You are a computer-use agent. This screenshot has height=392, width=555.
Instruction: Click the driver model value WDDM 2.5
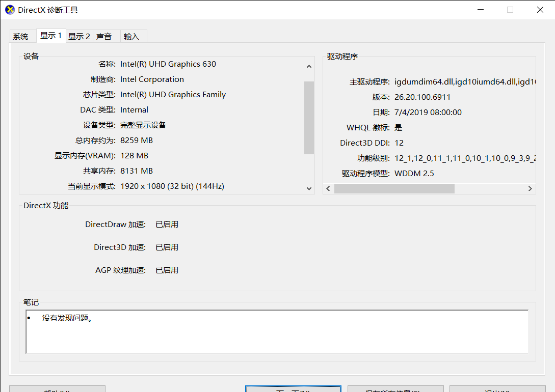[x=414, y=174]
